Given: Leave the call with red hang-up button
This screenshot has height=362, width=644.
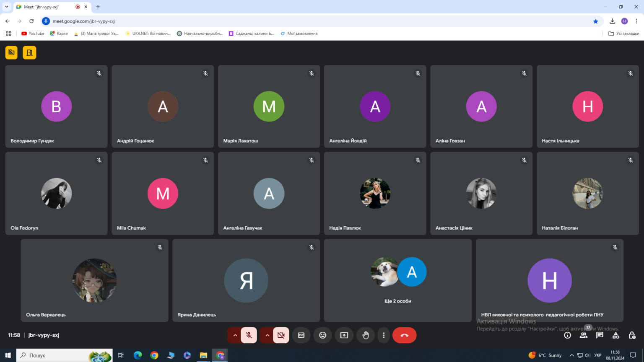Looking at the screenshot, I should pos(404,335).
